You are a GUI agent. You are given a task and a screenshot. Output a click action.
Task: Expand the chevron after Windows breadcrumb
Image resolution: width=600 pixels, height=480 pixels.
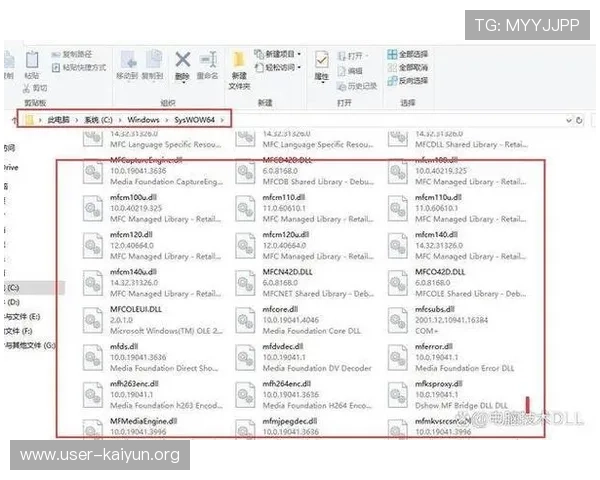[167, 120]
